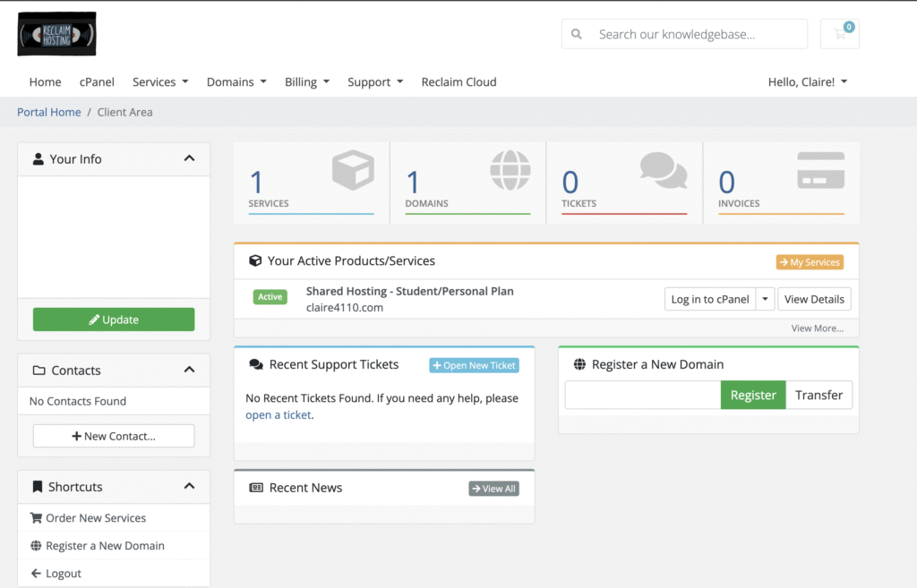Collapse the Your Info panel
This screenshot has width=917, height=588.
pos(189,158)
